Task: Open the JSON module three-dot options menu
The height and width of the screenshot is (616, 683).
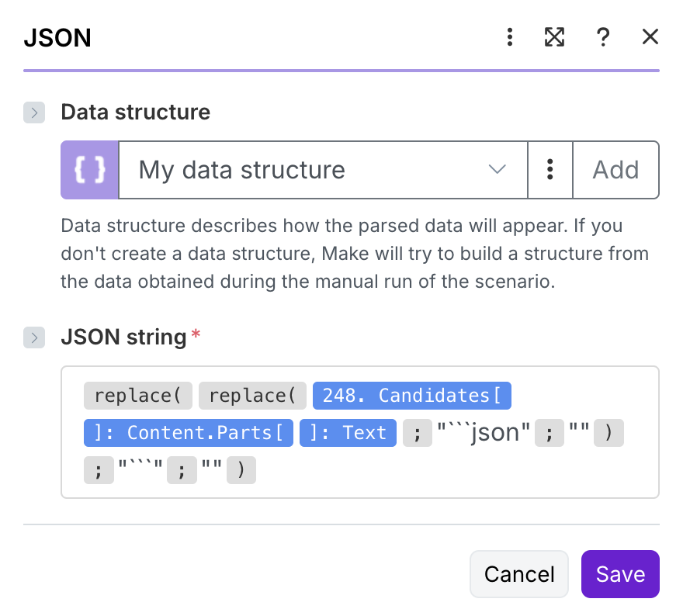Action: pos(510,36)
